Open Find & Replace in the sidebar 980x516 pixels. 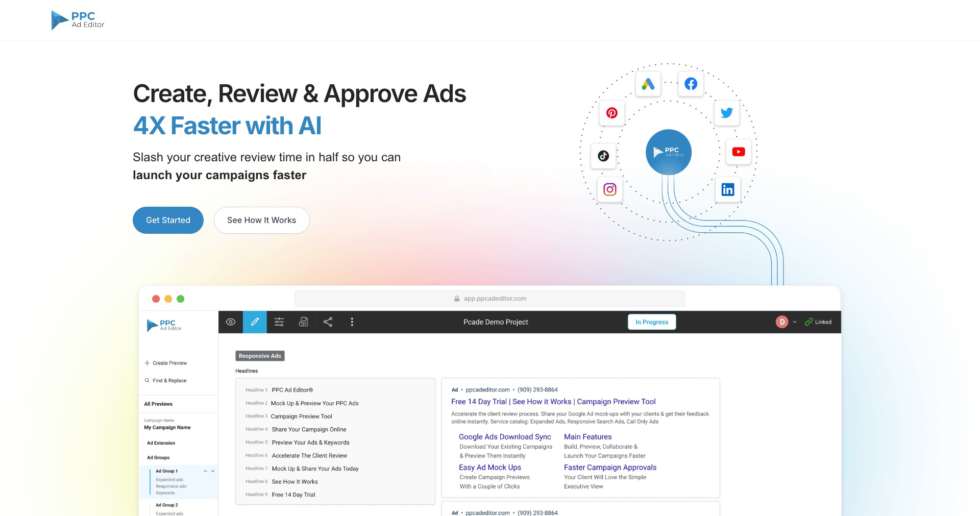coord(166,381)
